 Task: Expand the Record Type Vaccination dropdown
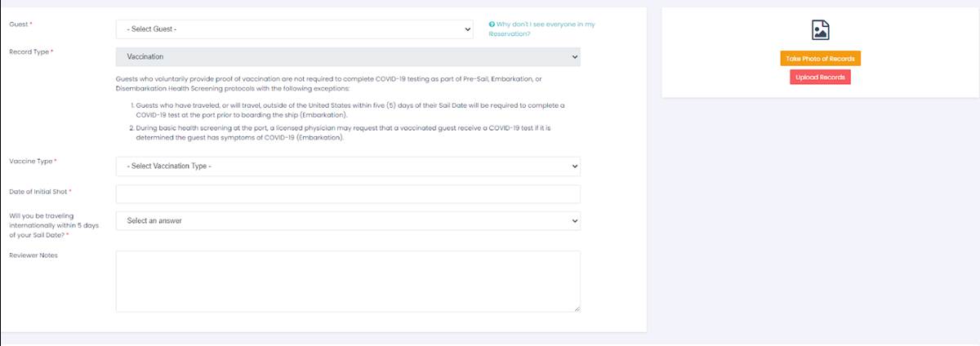[x=348, y=57]
